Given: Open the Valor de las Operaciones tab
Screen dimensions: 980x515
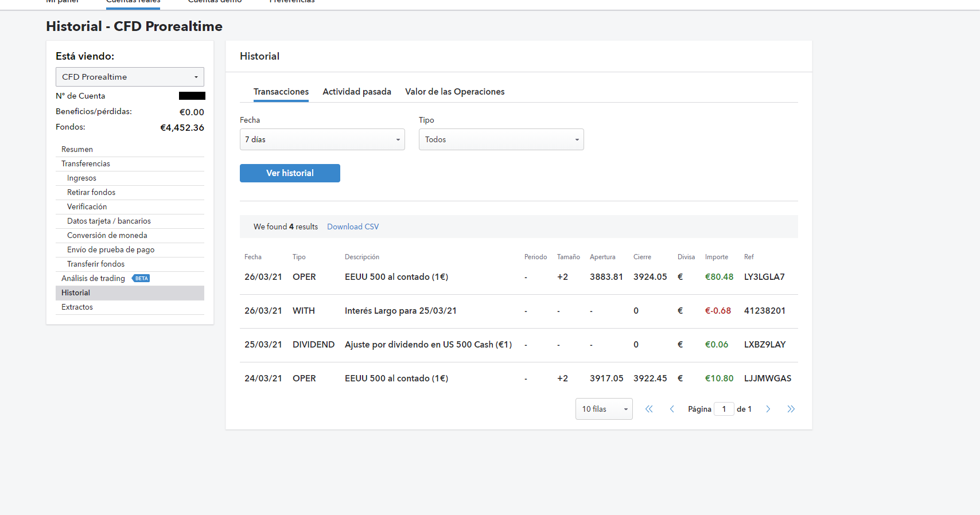Looking at the screenshot, I should tap(454, 92).
